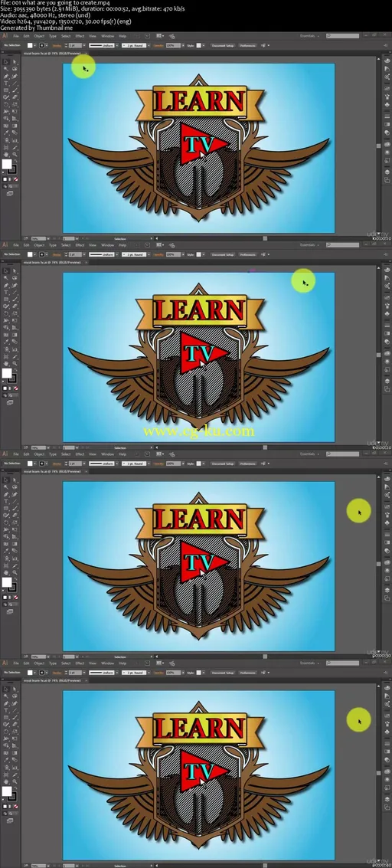Set fill mode to Gradient in the second frame
The height and width of the screenshot is (868, 392).
coord(10,388)
